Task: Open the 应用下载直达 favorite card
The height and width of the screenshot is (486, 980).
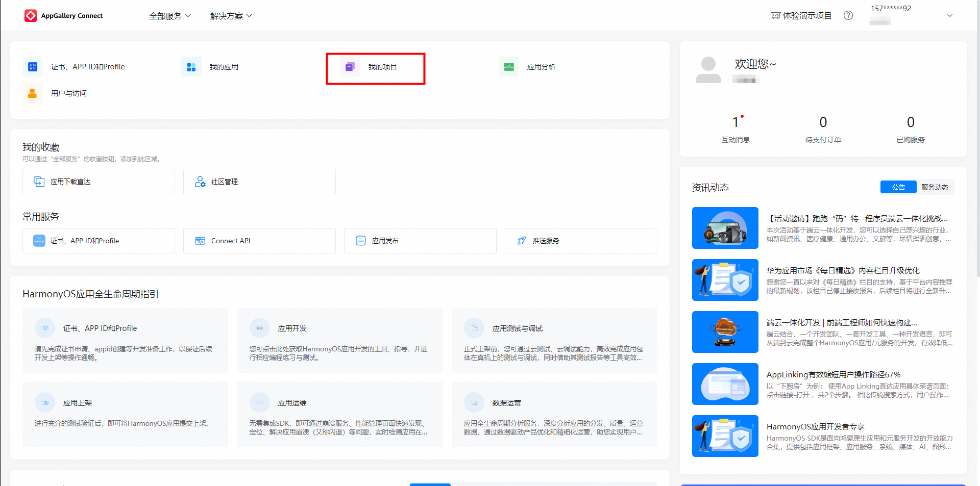Action: click(99, 182)
